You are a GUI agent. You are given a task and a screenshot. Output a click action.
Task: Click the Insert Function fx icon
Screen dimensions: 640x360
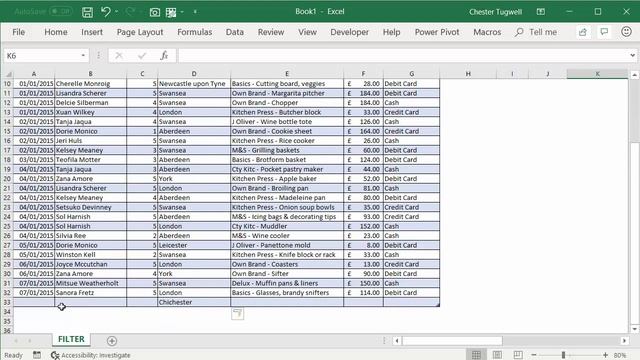[164, 56]
